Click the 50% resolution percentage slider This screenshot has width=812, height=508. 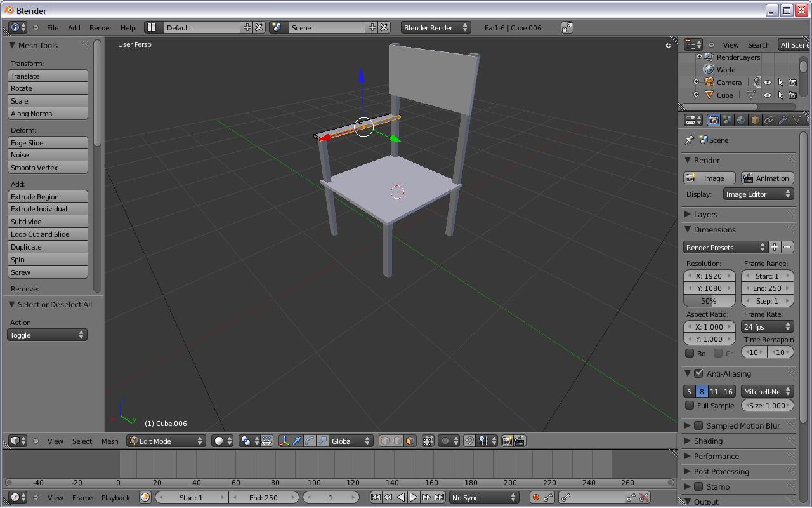click(709, 301)
